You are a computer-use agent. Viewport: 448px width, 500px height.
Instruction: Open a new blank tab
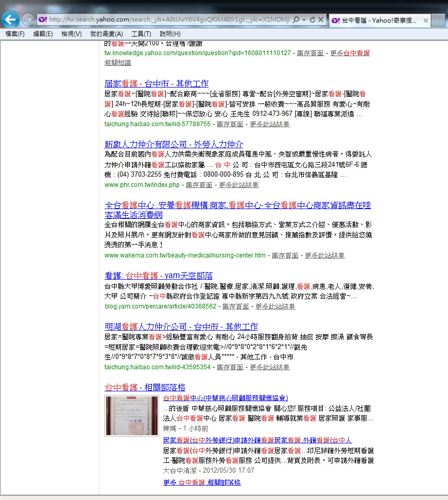coord(438,21)
